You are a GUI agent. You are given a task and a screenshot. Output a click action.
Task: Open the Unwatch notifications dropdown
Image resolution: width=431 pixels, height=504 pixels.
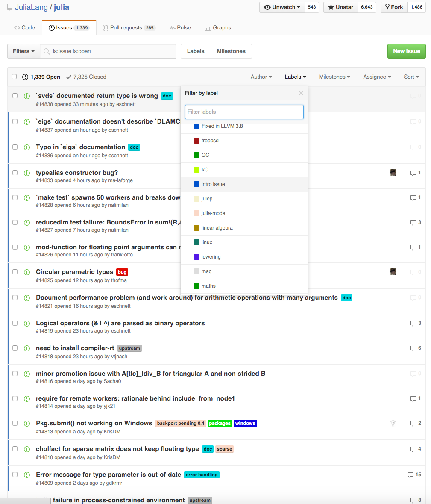[x=282, y=7]
